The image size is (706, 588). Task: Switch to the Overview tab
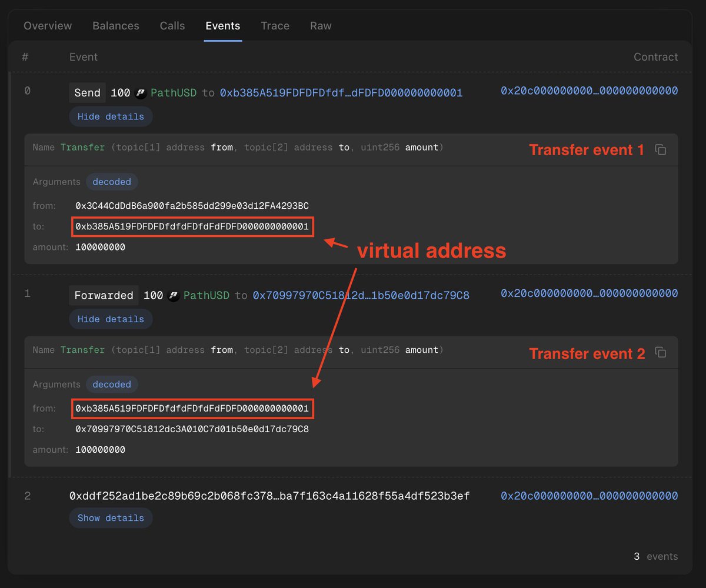48,26
